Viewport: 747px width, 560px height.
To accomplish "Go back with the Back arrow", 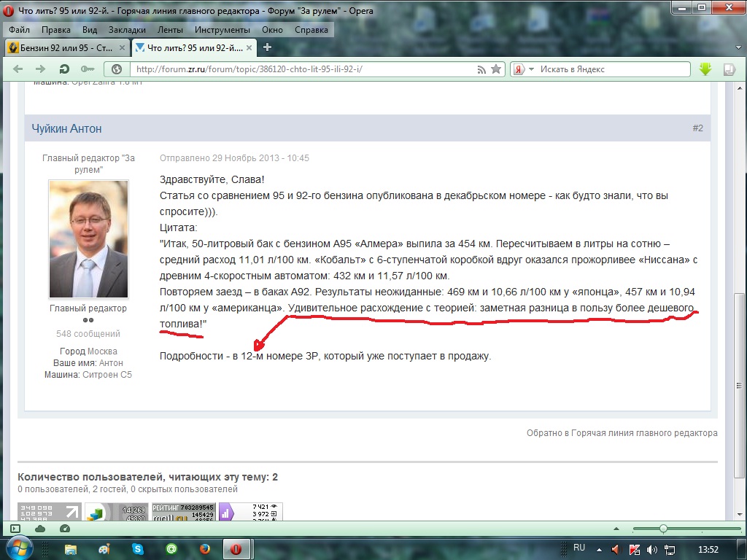I will tap(18, 69).
